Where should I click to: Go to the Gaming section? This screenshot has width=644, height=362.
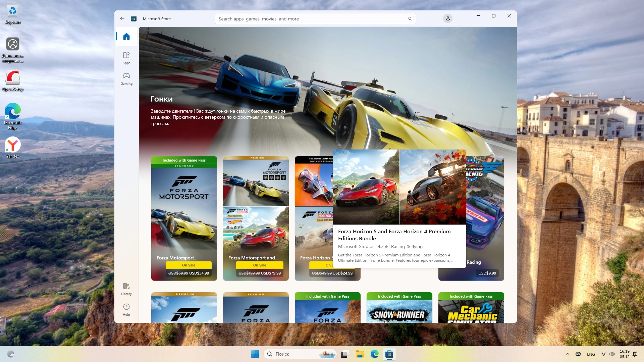click(126, 79)
